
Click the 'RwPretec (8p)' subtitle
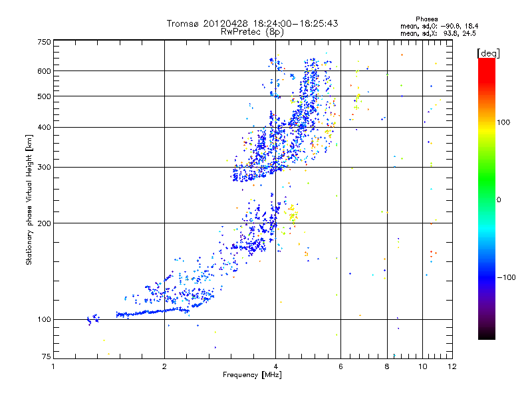pyautogui.click(x=252, y=32)
